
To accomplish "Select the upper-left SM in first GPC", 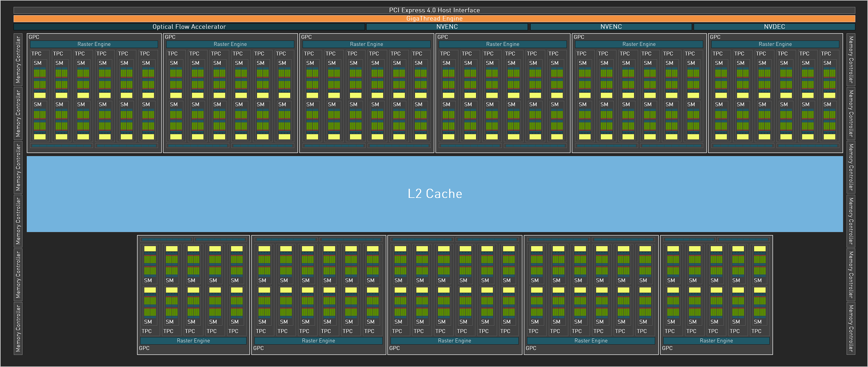I will (38, 63).
